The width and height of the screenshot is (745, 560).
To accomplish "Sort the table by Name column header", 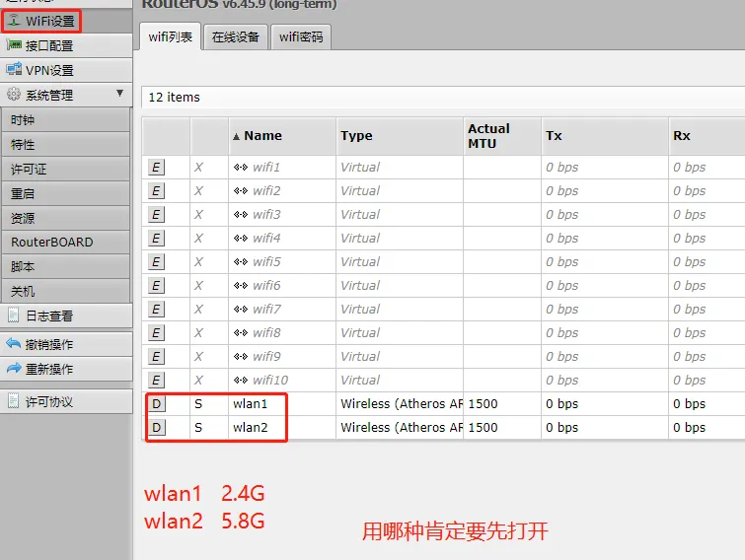I will tap(262, 136).
